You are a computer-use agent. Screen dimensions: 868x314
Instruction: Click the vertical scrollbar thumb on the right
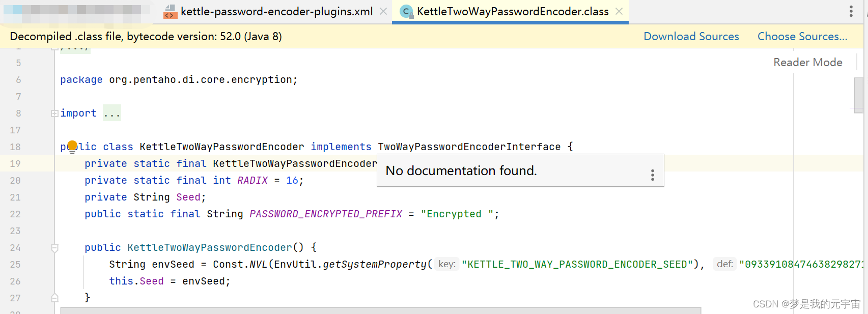click(859, 94)
